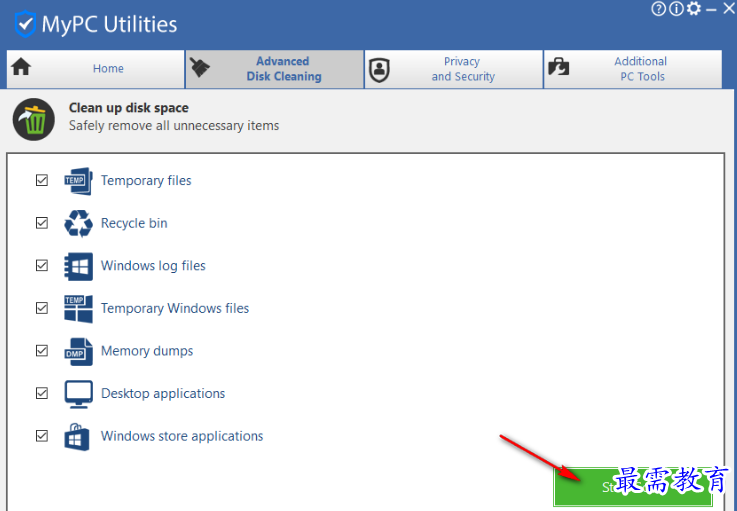
Task: Click the Memory dumps DMP icon
Action: [x=78, y=351]
